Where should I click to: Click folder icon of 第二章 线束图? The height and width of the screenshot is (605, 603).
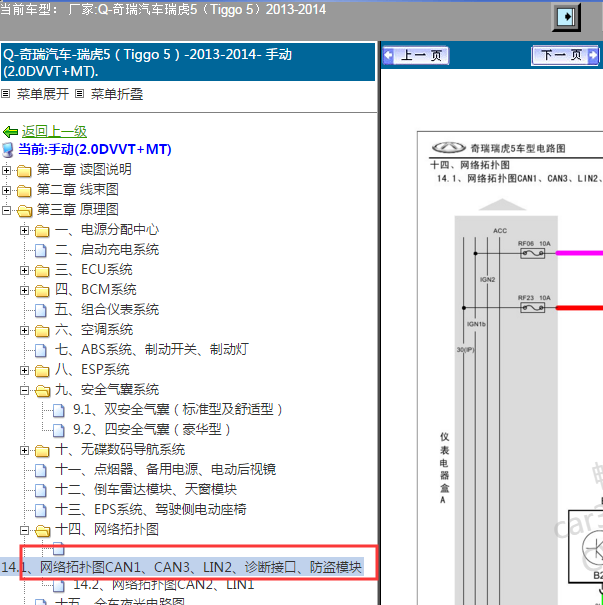(x=24, y=190)
